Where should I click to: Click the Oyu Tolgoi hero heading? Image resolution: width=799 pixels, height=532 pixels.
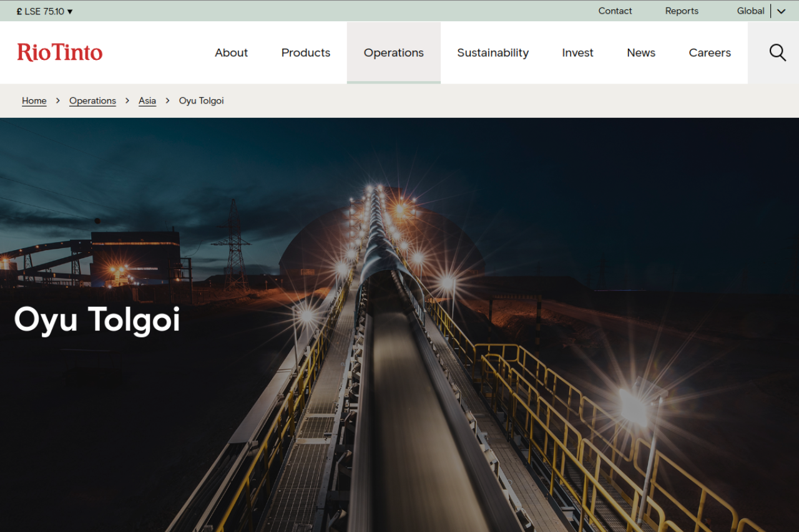(97, 319)
